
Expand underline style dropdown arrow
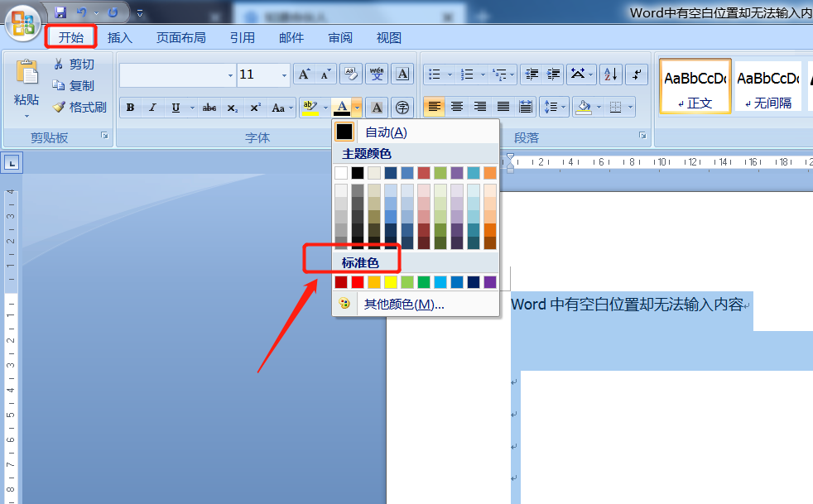pos(192,108)
